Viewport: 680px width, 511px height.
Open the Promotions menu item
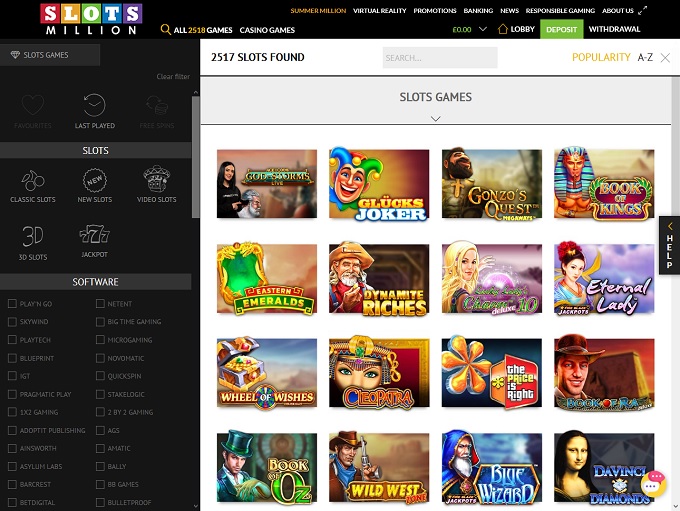pos(435,10)
